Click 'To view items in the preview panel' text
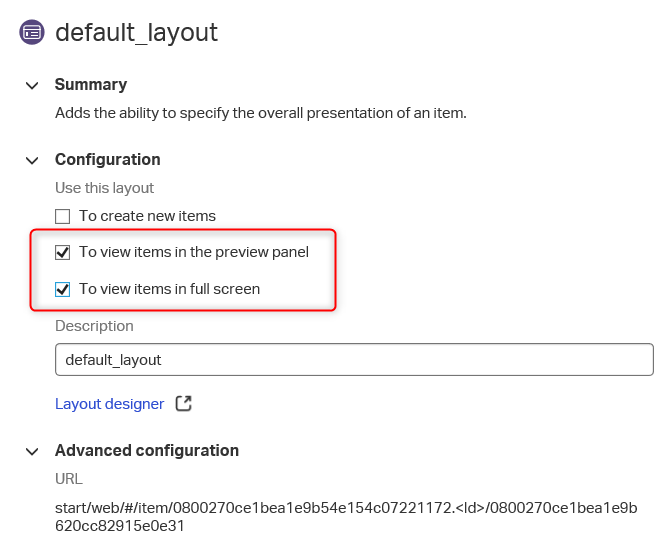666x558 pixels. [x=194, y=252]
